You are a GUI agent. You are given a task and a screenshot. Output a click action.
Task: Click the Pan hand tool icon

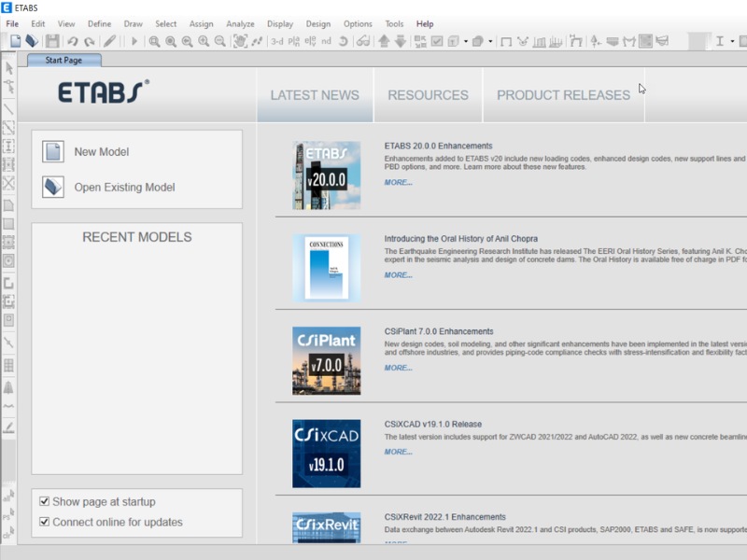click(x=241, y=41)
